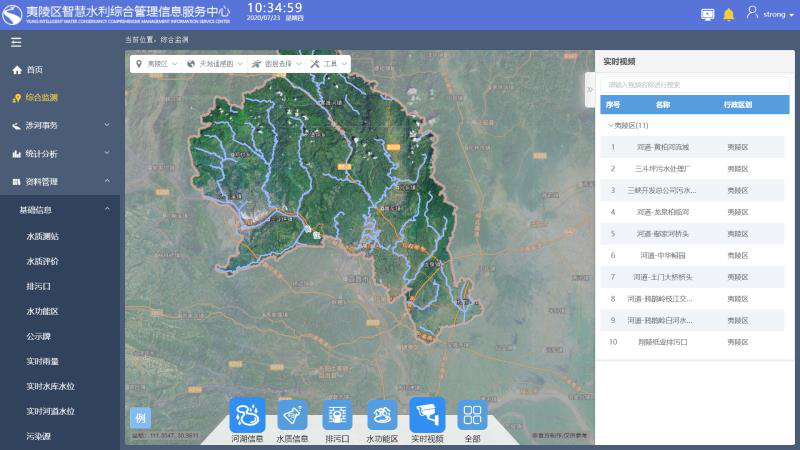Select the 实时视频 camera icon

[x=427, y=415]
